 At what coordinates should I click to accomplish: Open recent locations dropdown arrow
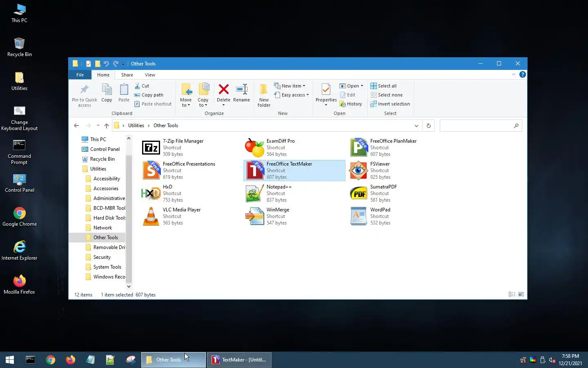[x=98, y=126]
